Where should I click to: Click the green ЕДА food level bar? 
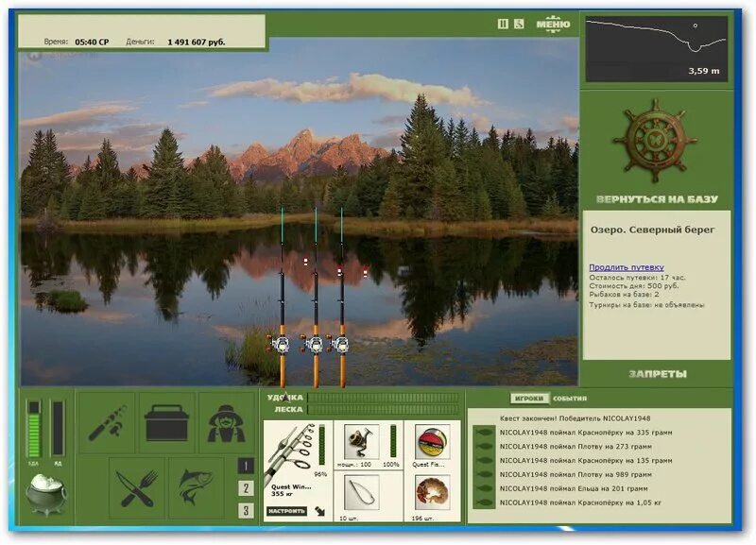click(34, 428)
